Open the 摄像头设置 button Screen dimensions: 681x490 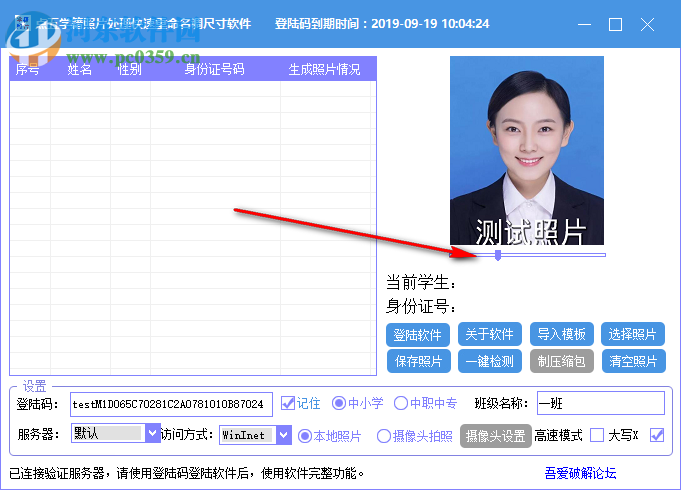tap(496, 436)
